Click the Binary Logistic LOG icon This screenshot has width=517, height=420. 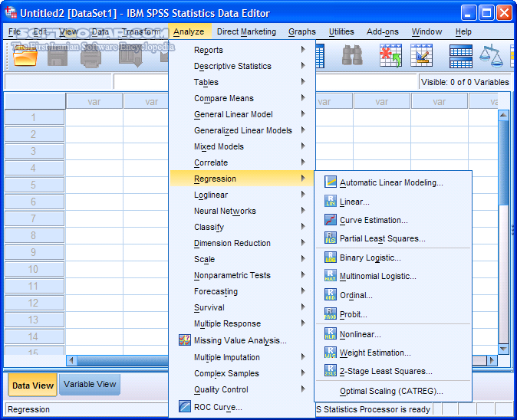coord(331,258)
